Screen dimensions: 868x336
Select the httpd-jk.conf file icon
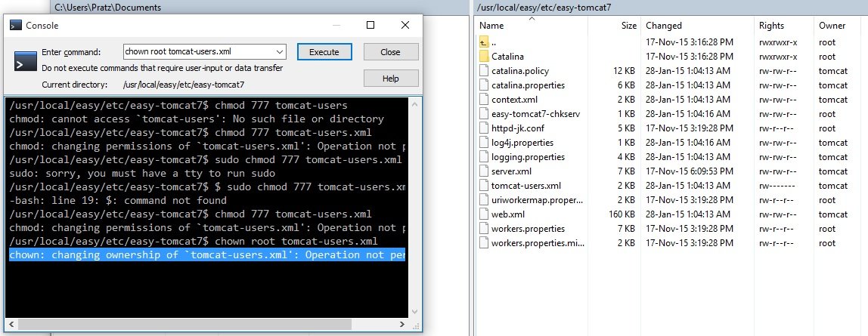[x=484, y=128]
